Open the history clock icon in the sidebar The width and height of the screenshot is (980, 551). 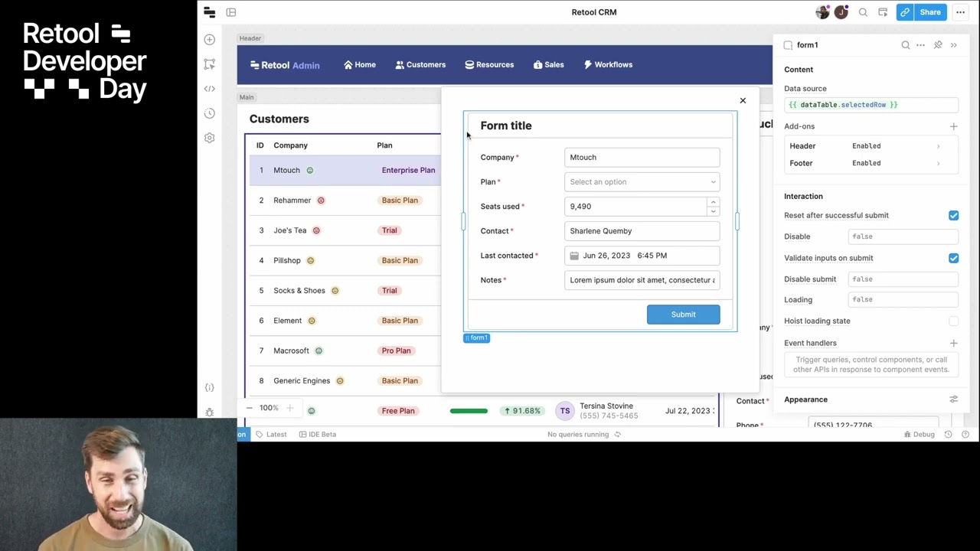[x=210, y=113]
